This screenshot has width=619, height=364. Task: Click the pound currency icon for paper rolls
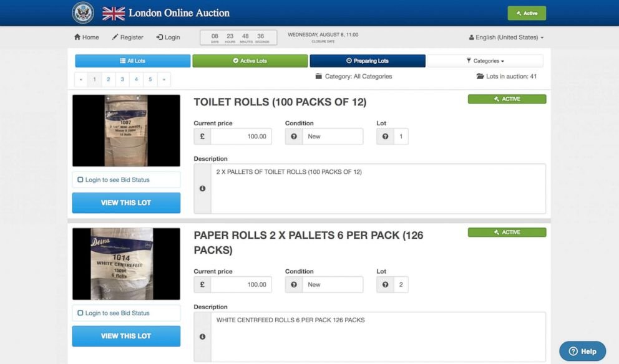202,284
